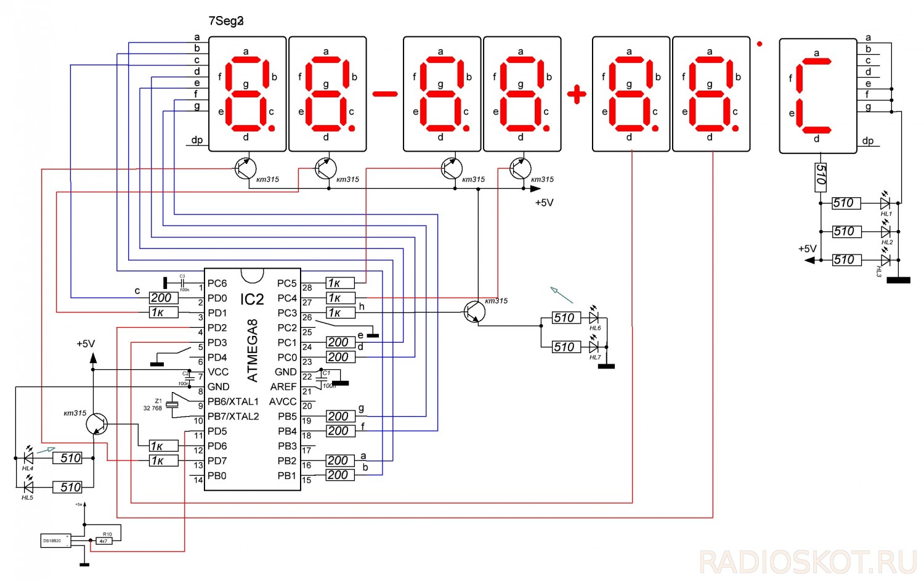Image resolution: width=924 pixels, height=580 pixels.
Task: Click the 510 resistor beside HL1
Action: click(x=846, y=203)
